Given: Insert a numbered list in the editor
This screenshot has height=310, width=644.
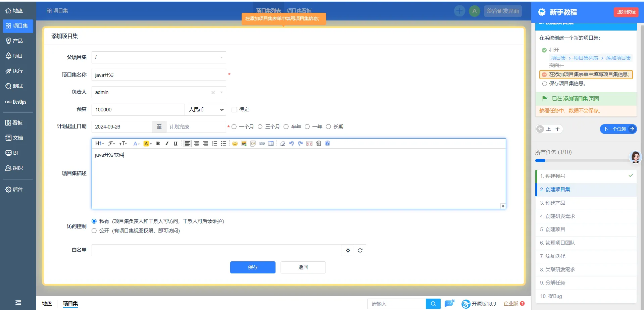Looking at the screenshot, I should click(214, 144).
